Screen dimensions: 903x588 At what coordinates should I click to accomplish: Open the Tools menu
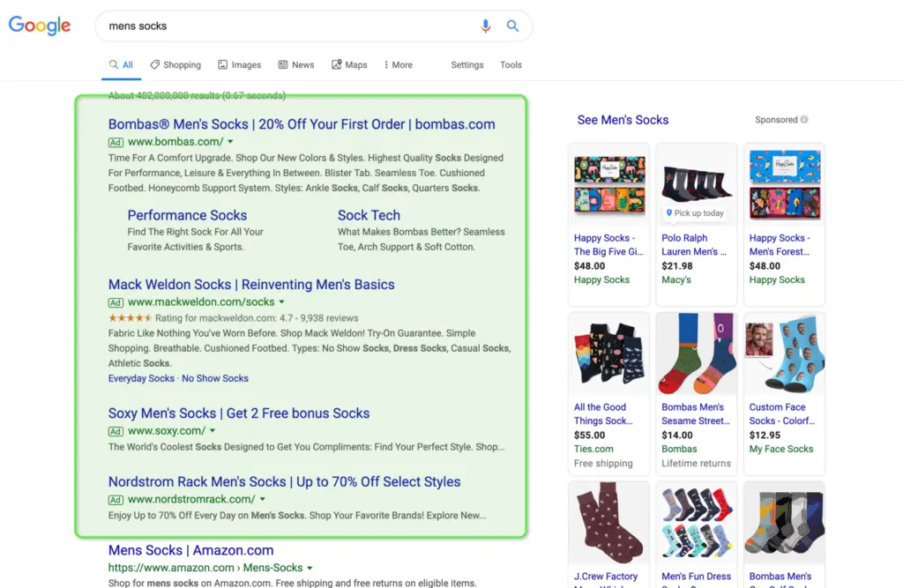click(511, 65)
